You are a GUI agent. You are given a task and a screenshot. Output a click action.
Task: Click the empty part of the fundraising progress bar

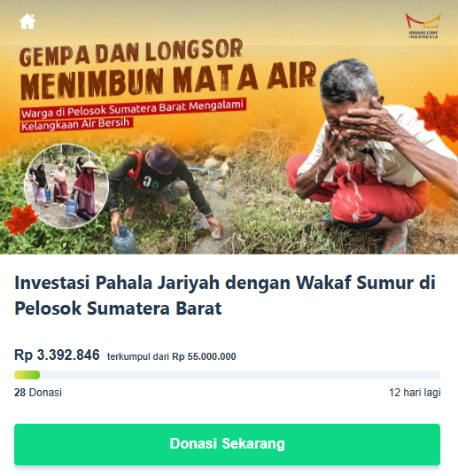click(x=239, y=375)
